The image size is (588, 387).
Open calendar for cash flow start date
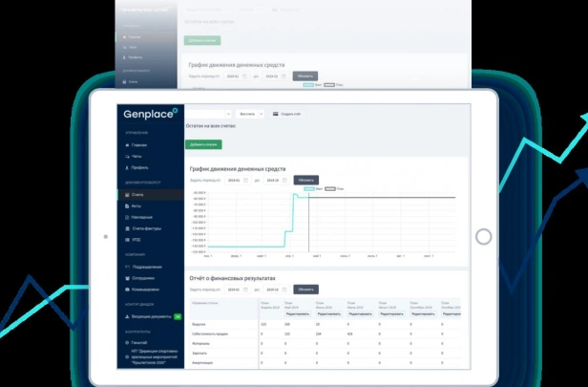click(246, 181)
